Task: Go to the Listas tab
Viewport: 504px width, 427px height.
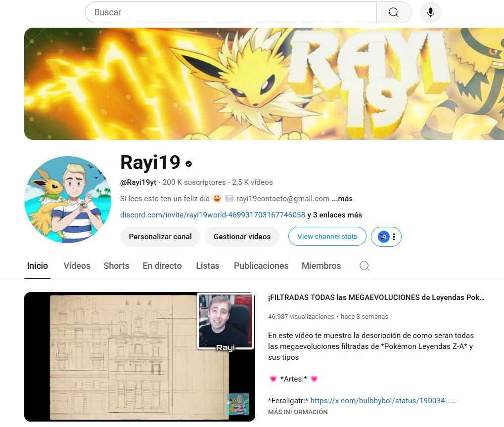Action: [x=208, y=266]
